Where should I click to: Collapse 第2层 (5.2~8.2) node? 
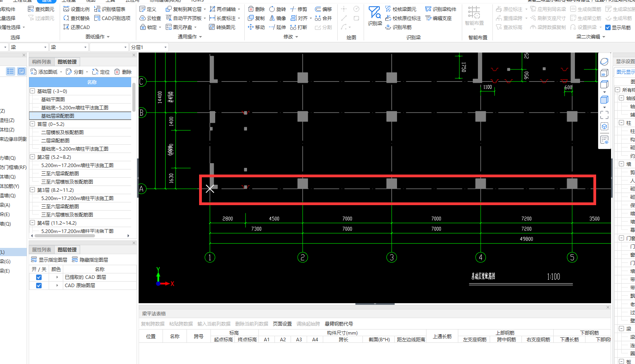point(33,157)
